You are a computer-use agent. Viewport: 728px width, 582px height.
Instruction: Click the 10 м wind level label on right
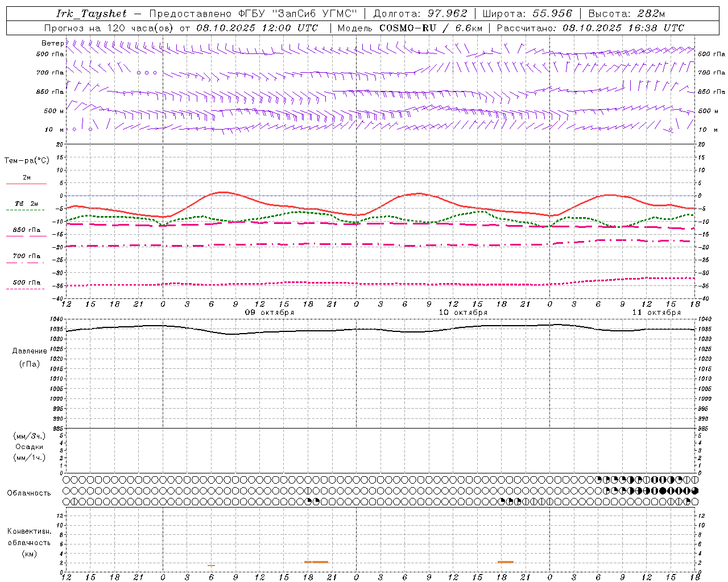point(708,130)
